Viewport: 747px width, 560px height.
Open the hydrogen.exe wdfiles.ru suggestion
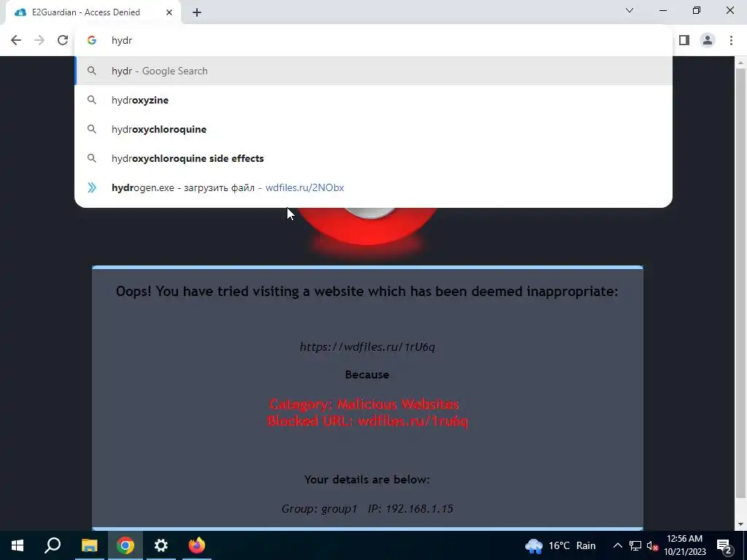click(373, 187)
